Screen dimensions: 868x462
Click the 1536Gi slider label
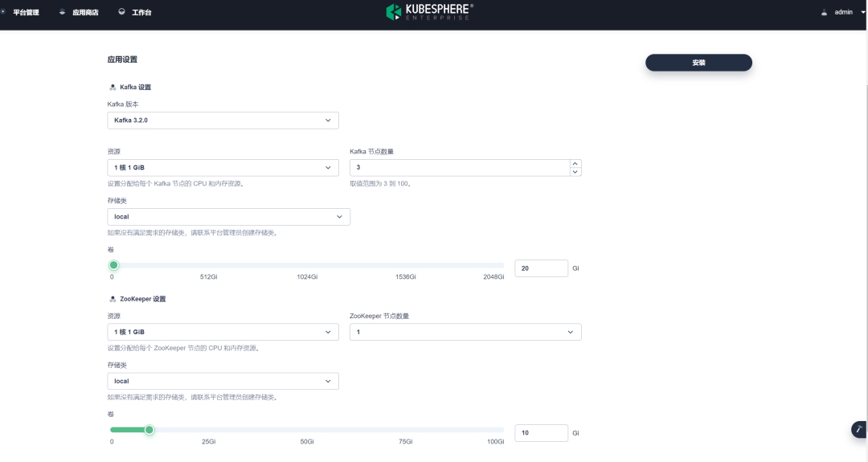tap(406, 276)
